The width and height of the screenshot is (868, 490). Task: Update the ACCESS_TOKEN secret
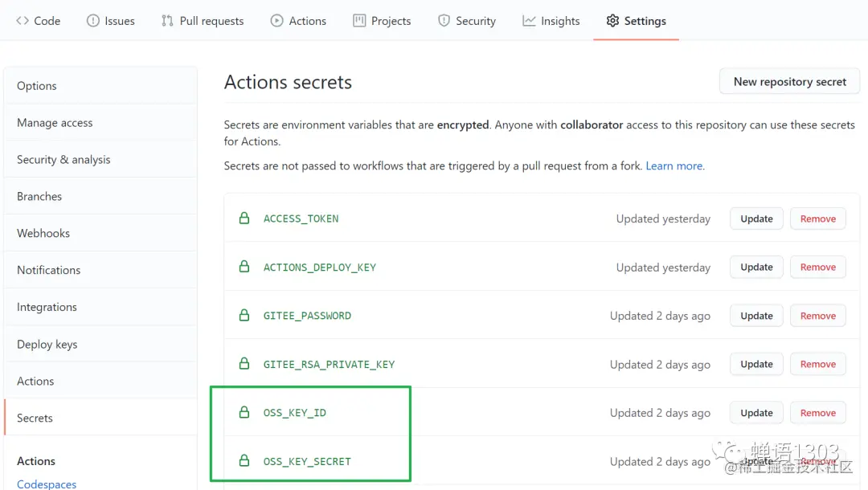tap(756, 218)
